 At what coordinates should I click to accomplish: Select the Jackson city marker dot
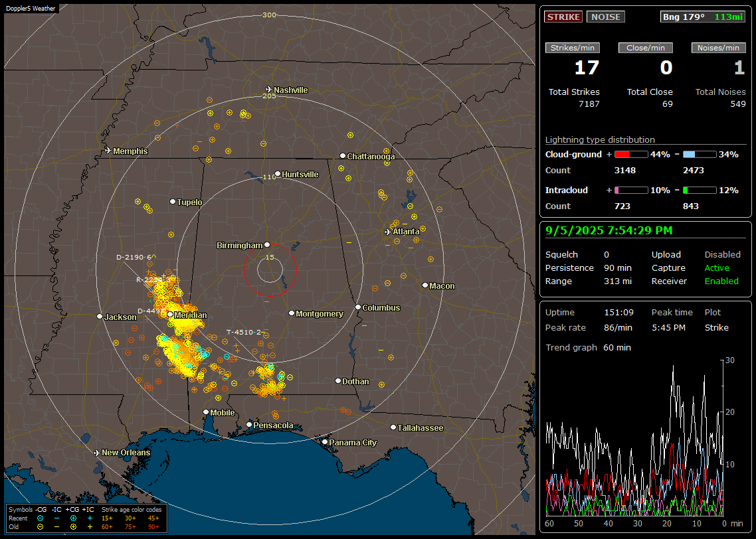click(x=100, y=317)
